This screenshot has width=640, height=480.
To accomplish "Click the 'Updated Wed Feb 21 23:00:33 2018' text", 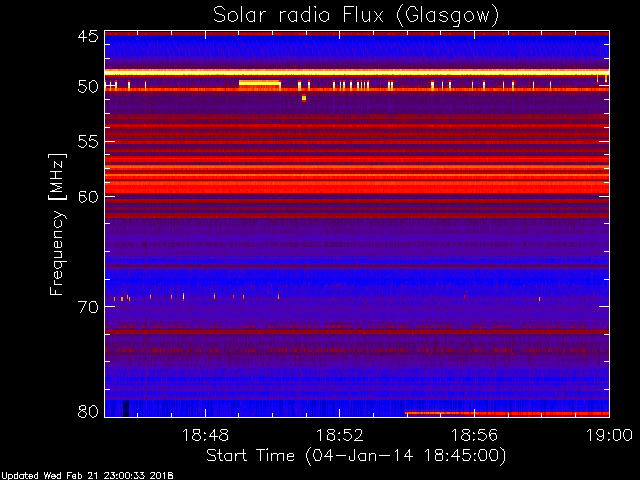I will click(x=87, y=476).
